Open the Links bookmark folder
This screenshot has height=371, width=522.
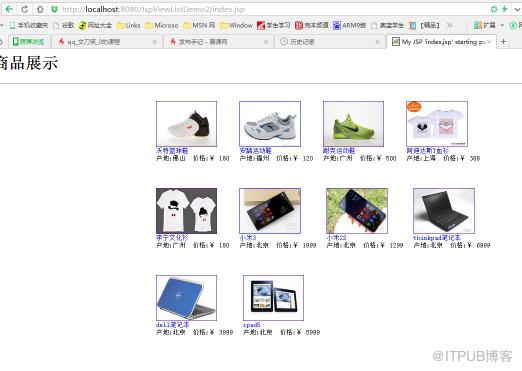129,25
